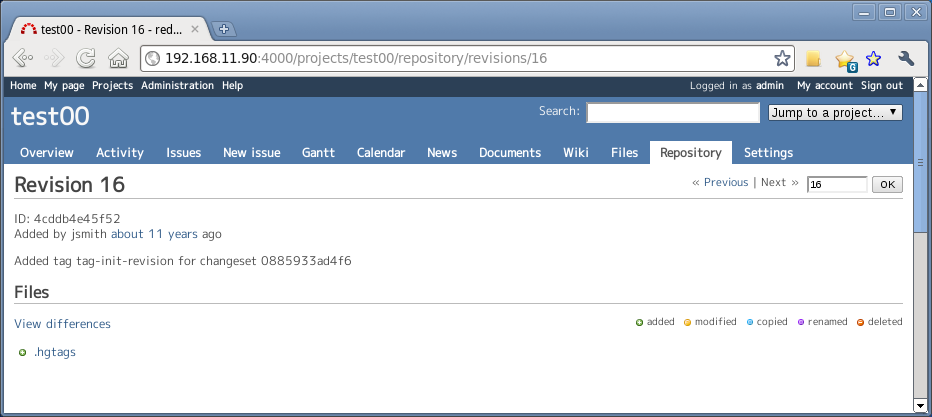
Task: Go to the News tab
Action: coord(442,153)
